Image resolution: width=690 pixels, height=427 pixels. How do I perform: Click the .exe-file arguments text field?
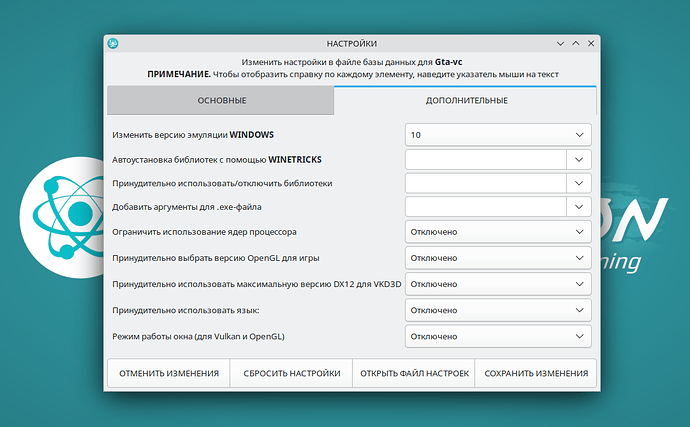click(x=485, y=207)
